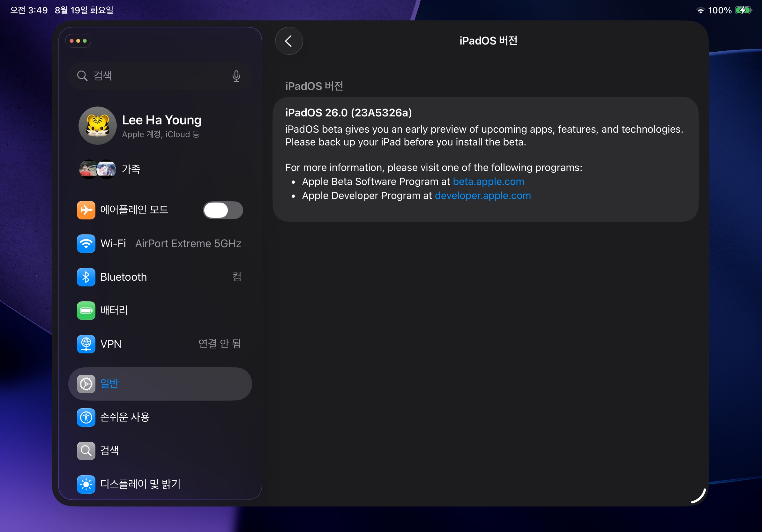Open the VPN settings row

(x=160, y=344)
